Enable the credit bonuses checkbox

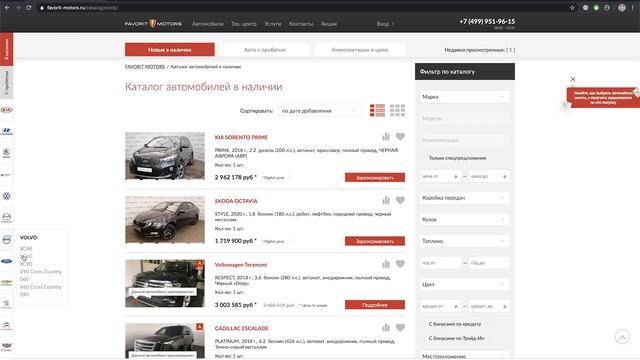423,324
